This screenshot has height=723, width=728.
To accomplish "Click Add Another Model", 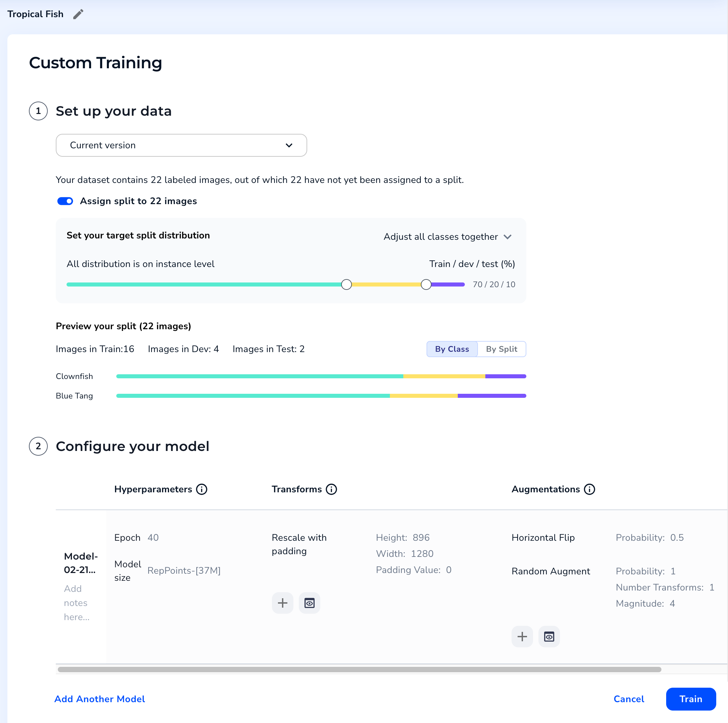I will [x=99, y=699].
